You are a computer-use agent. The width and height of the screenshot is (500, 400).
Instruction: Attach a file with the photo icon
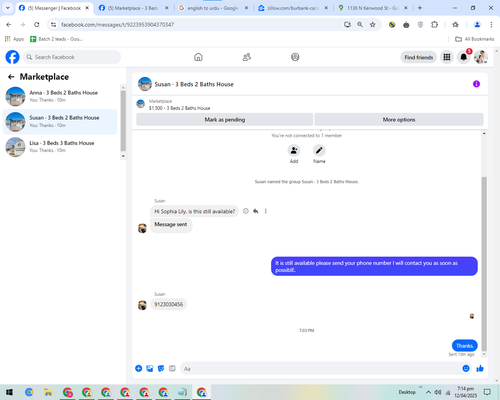150,368
